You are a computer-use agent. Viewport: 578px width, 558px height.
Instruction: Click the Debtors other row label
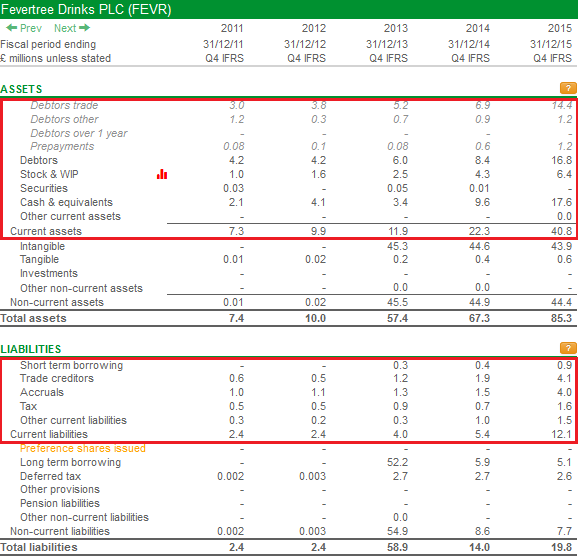(65, 119)
